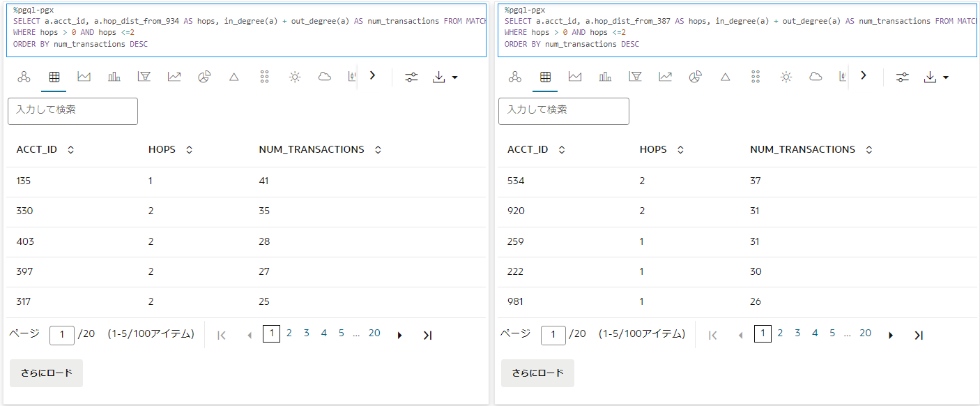The image size is (980, 406).
Task: Open visualization settings in left panel
Action: pyautogui.click(x=411, y=77)
